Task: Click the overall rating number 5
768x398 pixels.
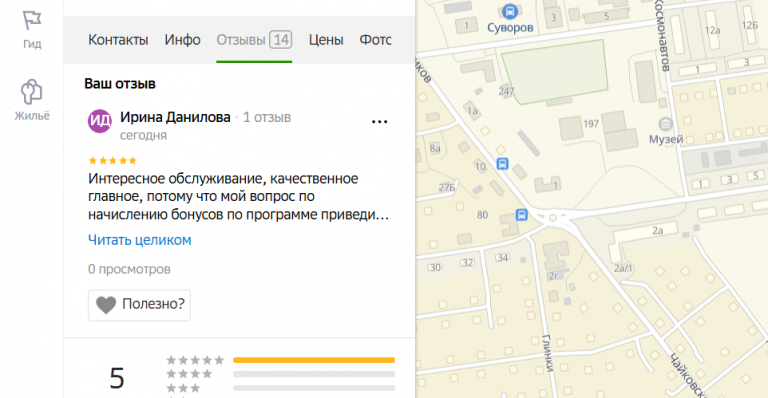Action: [117, 379]
